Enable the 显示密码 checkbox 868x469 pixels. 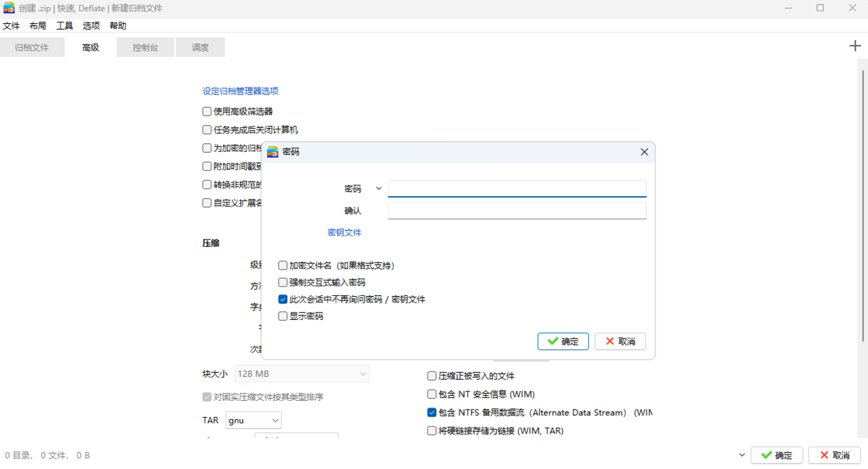282,316
